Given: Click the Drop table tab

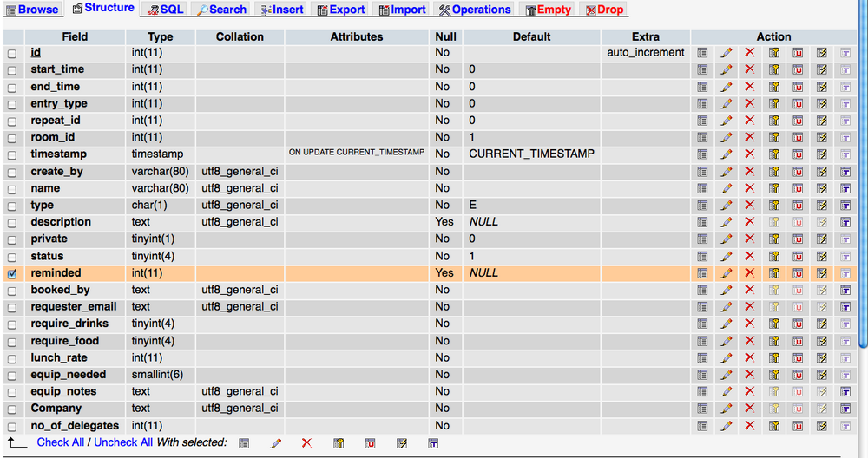Looking at the screenshot, I should pos(604,10).
